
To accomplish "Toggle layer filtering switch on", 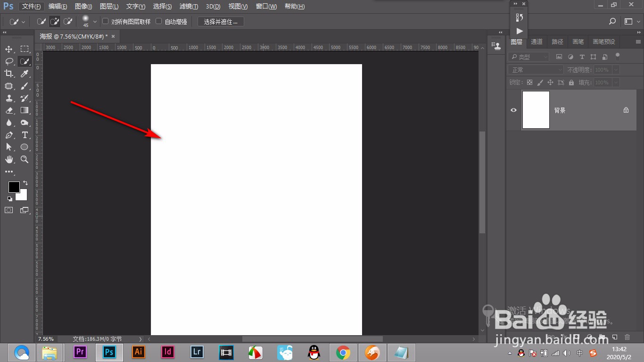I will click(x=618, y=56).
